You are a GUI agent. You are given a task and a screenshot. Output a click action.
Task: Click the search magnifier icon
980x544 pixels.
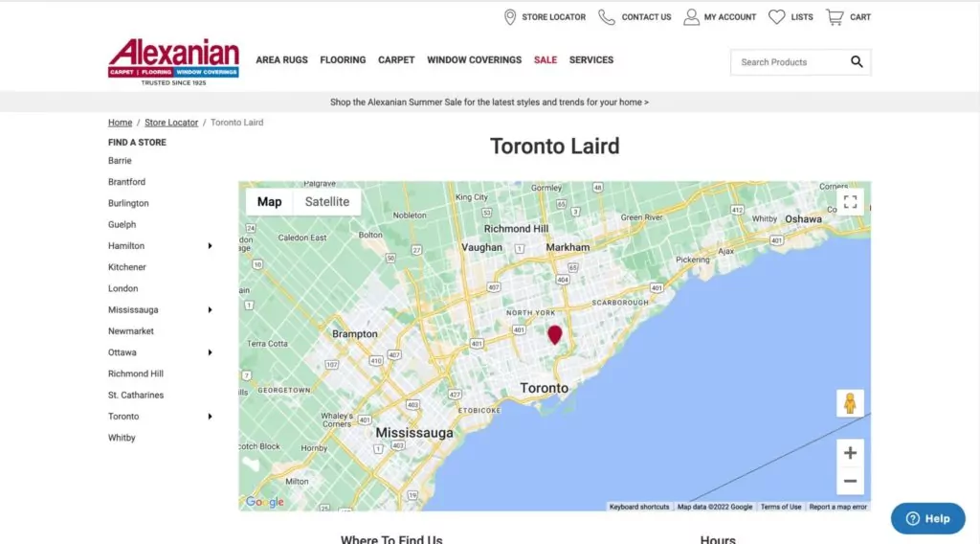[x=857, y=61]
